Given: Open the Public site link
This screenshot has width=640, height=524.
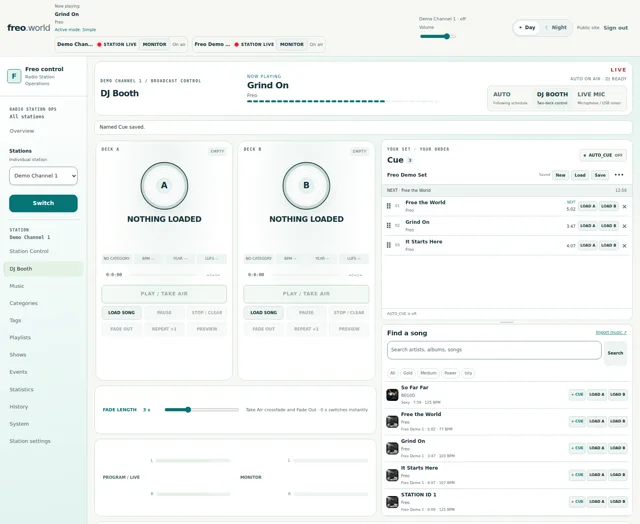Looking at the screenshot, I should [x=588, y=28].
